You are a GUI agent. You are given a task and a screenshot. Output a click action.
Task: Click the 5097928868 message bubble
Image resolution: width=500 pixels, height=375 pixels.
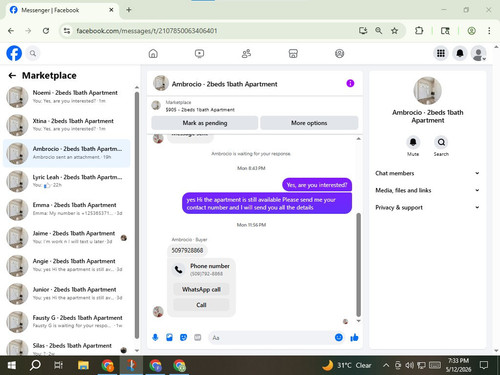click(x=187, y=250)
